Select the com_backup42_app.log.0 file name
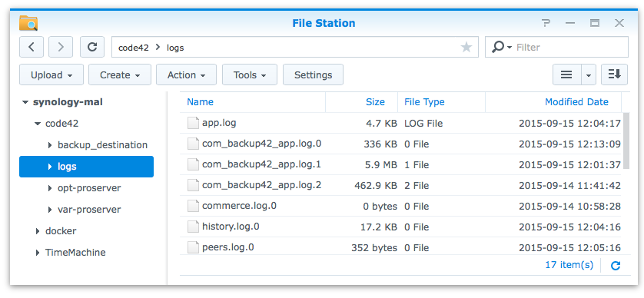This screenshot has width=644, height=298. point(261,144)
